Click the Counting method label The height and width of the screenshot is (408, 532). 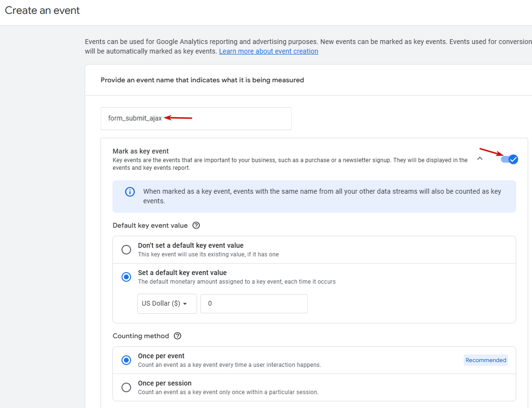[141, 336]
